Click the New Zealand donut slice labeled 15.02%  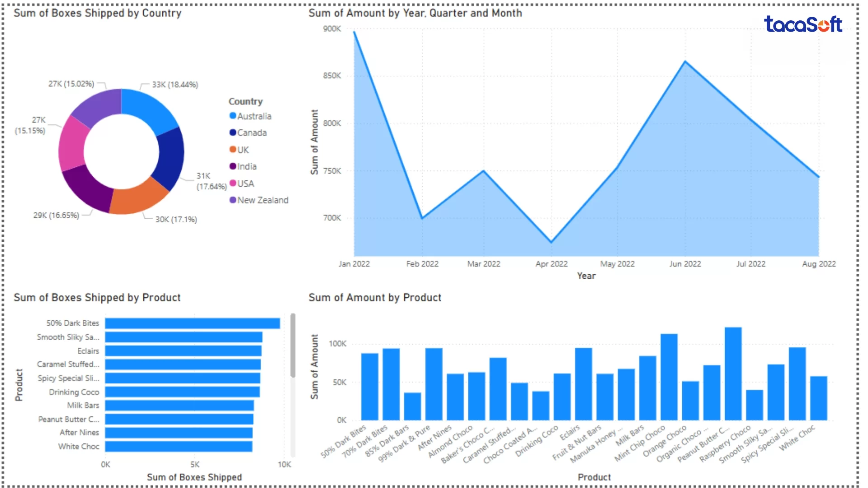point(98,106)
